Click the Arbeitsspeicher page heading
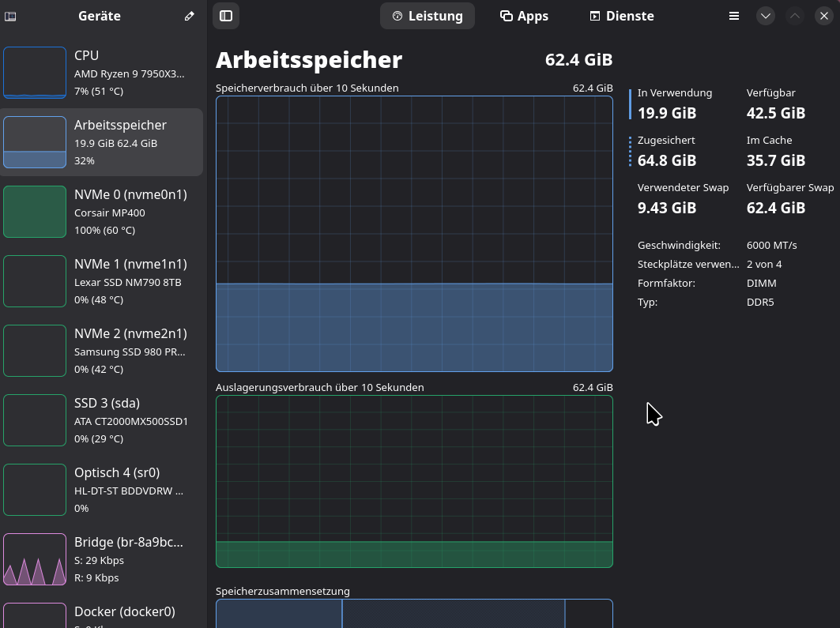Viewport: 840px width, 628px height. point(309,60)
